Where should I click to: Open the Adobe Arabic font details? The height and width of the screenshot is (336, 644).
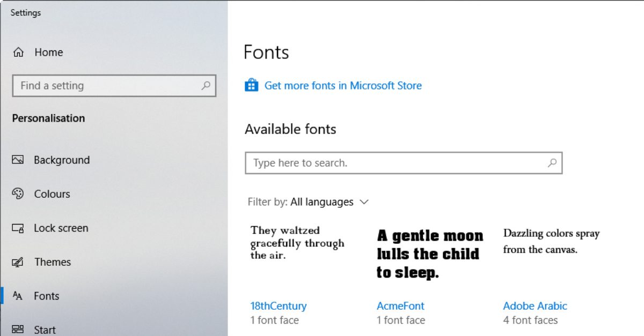535,305
